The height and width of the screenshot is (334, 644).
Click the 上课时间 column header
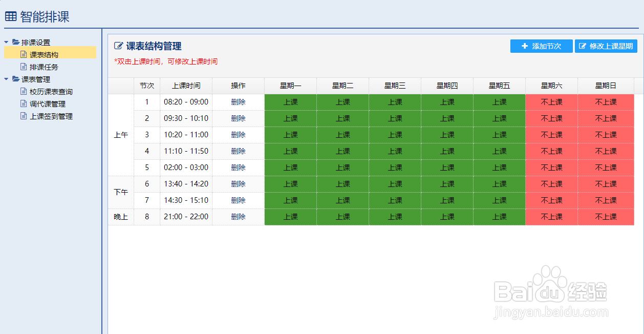click(x=186, y=86)
